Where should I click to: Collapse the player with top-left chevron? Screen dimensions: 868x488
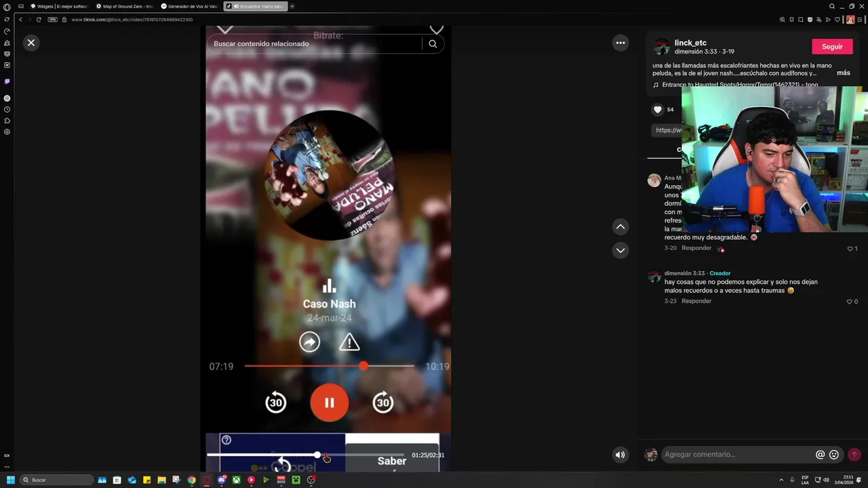[x=225, y=29]
